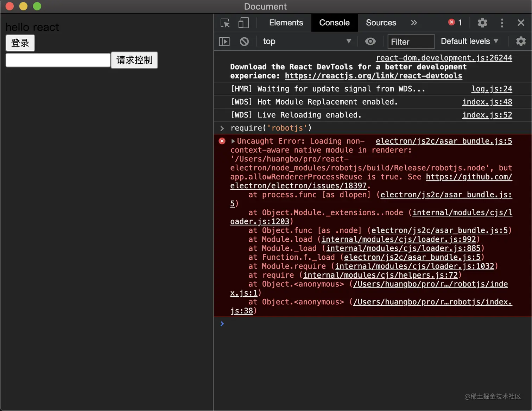The width and height of the screenshot is (532, 411).
Task: Open internal/modules/cjs/loader.js:1032 link
Action: 414,266
